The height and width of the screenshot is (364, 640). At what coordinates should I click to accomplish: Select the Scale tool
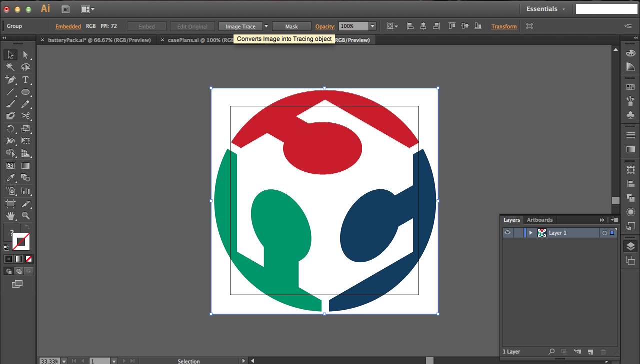pyautogui.click(x=25, y=129)
